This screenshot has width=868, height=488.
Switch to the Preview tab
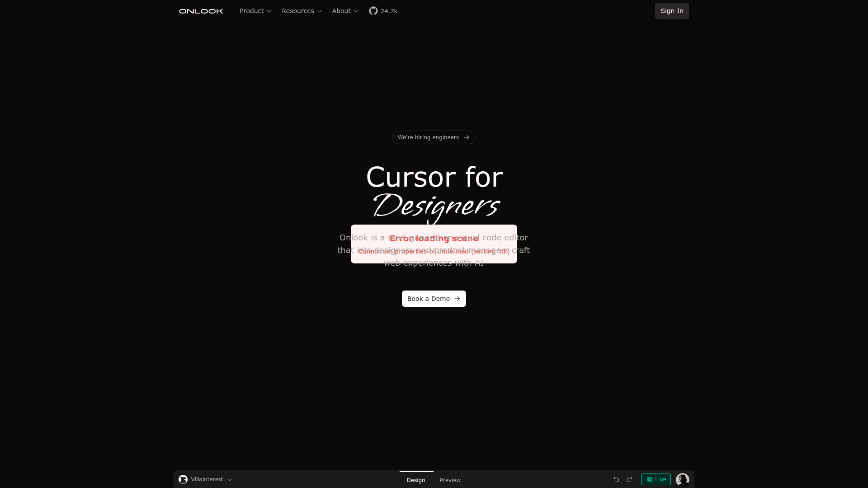(x=450, y=480)
